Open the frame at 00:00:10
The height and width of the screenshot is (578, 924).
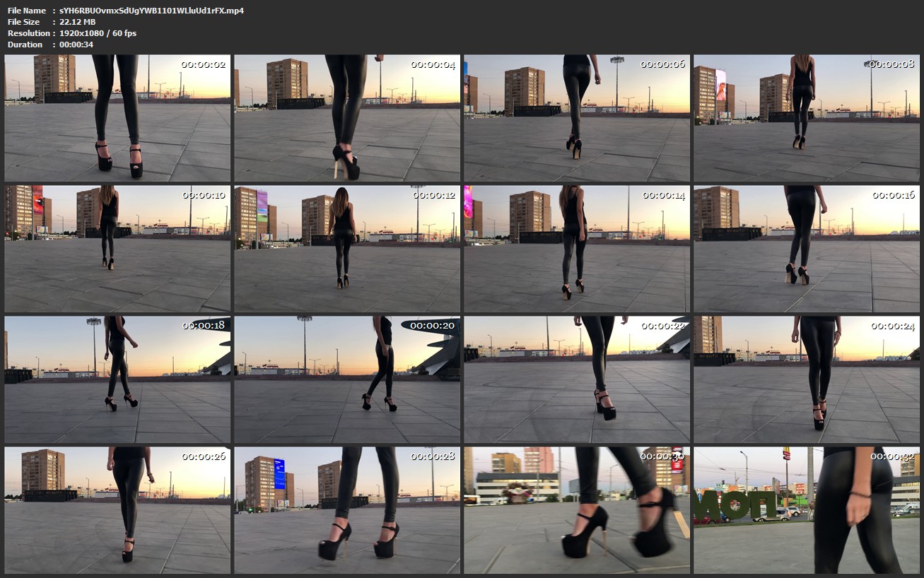(x=117, y=249)
